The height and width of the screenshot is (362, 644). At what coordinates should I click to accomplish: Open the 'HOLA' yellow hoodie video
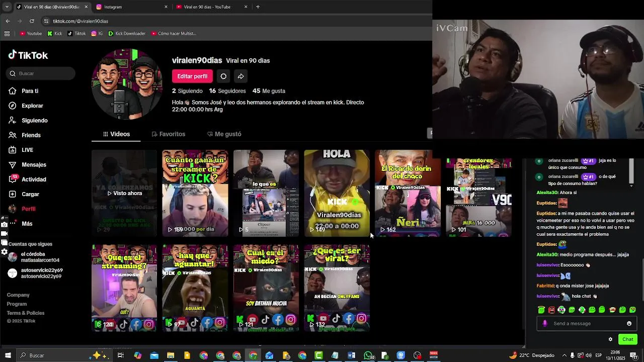pyautogui.click(x=337, y=193)
